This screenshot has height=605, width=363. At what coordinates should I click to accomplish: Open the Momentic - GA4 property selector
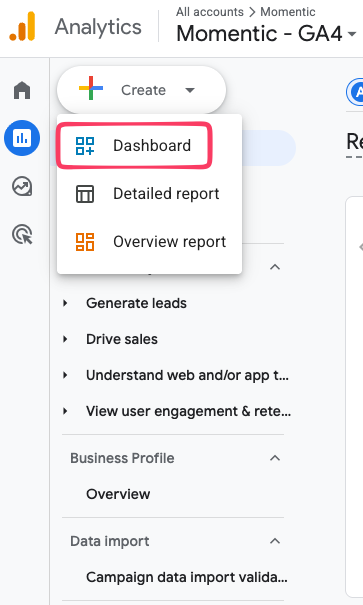[266, 33]
